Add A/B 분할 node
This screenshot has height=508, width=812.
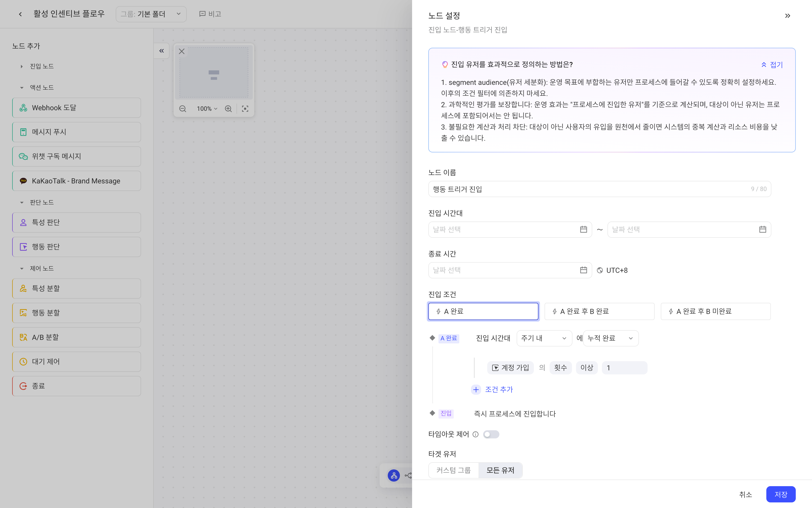click(x=76, y=337)
